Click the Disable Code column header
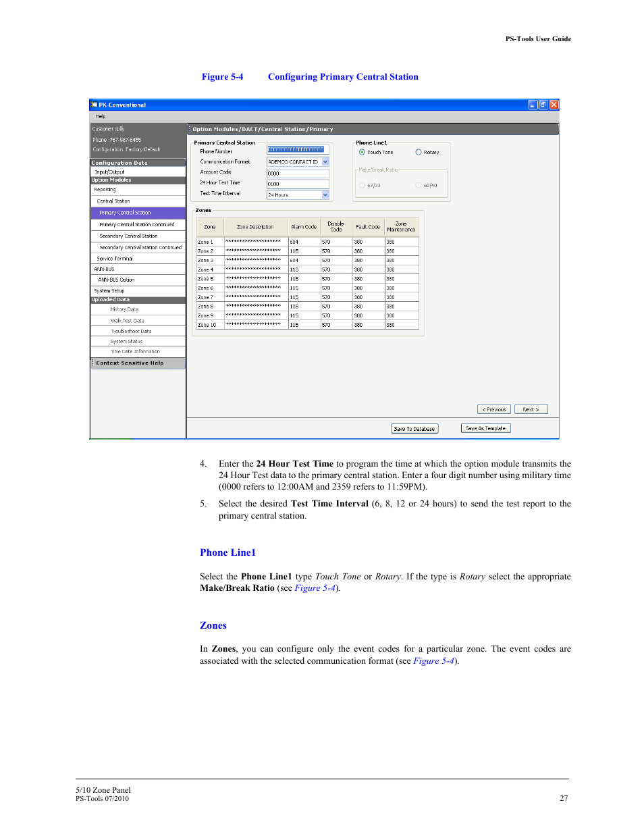644x834 pixels. [336, 227]
